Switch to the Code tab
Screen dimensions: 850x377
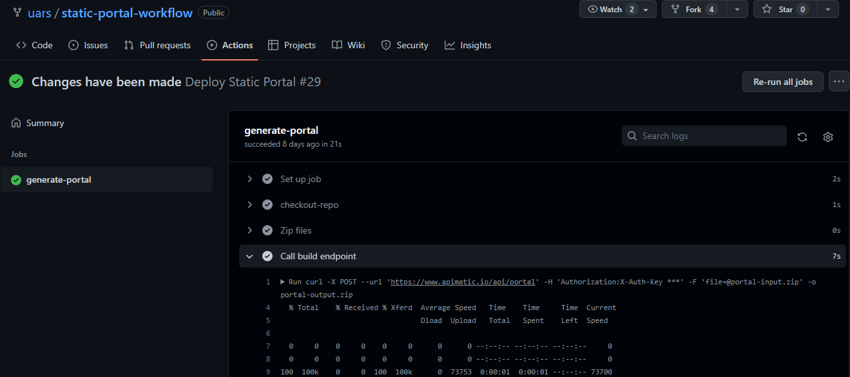tap(34, 45)
